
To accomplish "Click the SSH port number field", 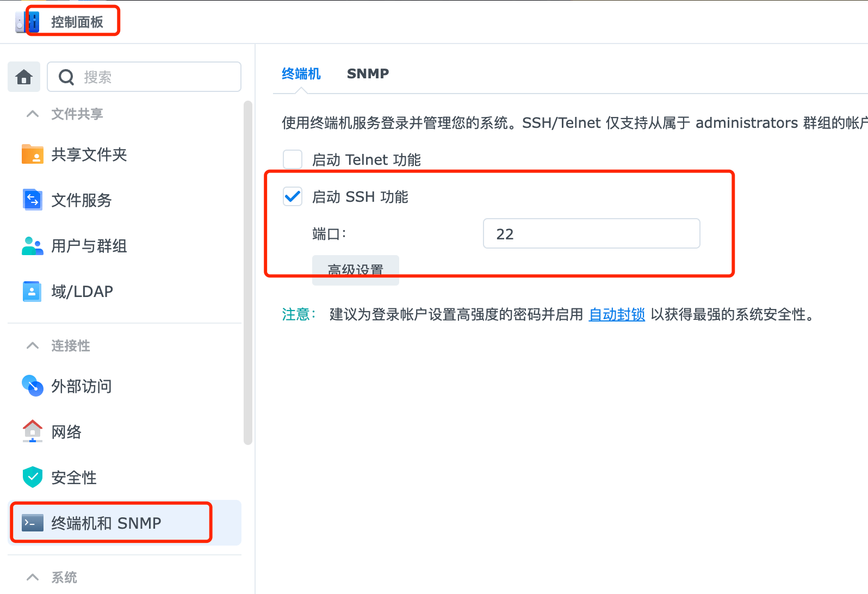I will pyautogui.click(x=591, y=234).
